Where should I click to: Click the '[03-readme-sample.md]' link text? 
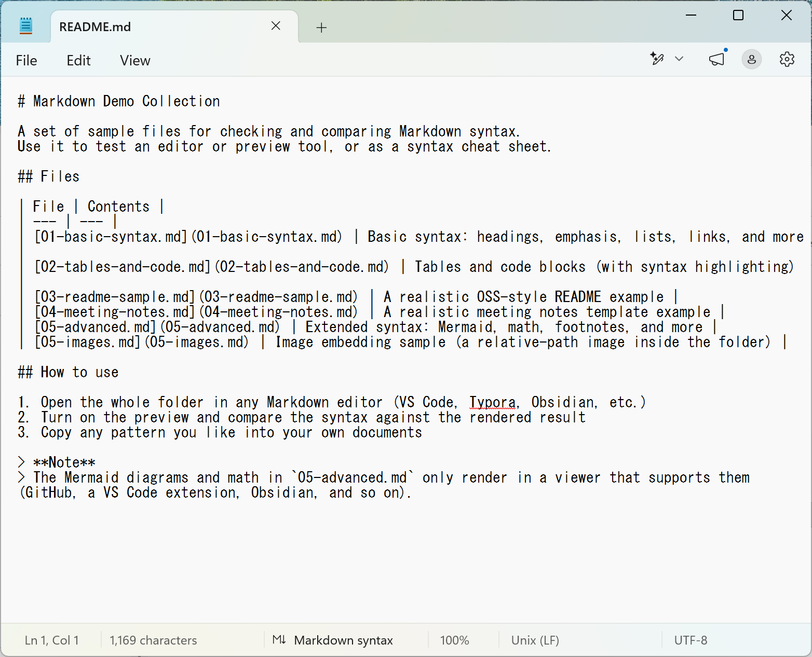coord(115,297)
